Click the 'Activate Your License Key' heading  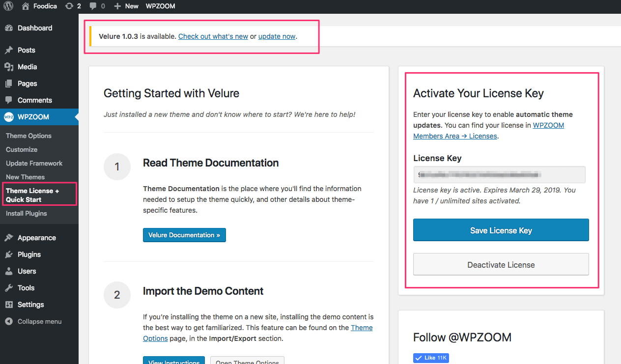[479, 93]
